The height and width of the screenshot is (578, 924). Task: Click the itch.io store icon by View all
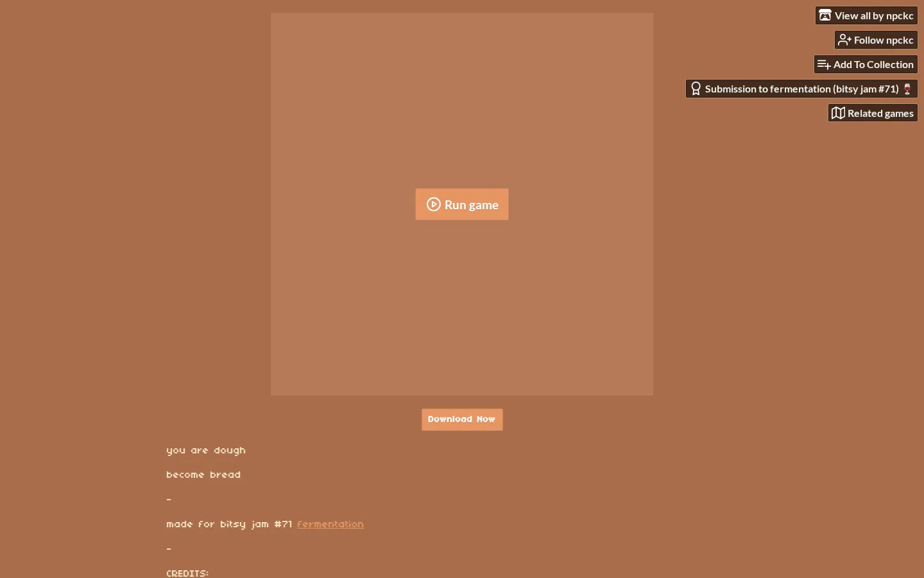(825, 15)
